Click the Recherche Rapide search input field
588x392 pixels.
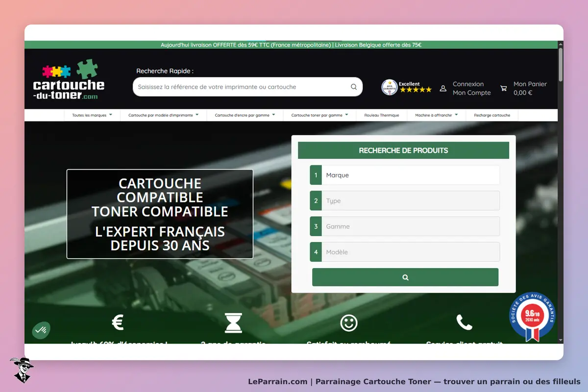click(247, 87)
